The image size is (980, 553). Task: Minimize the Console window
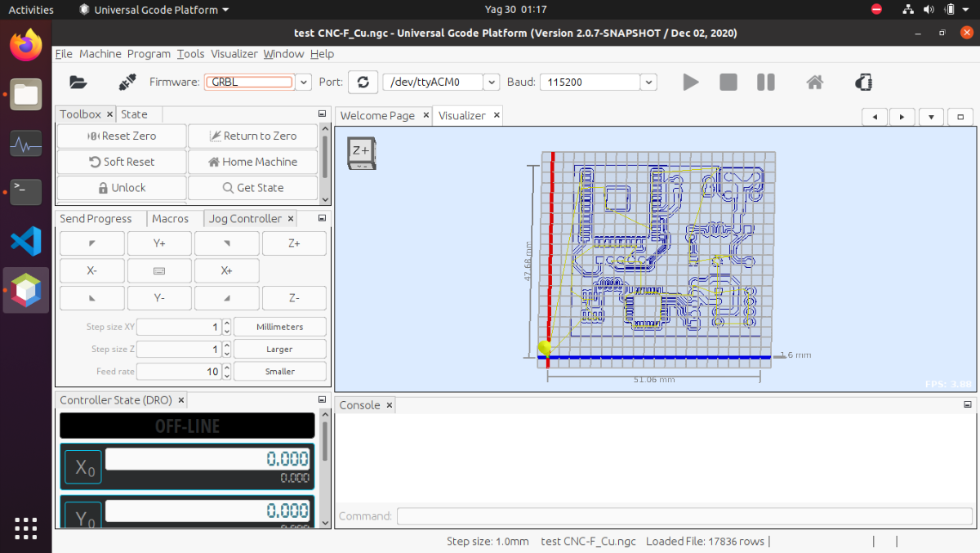coord(968,405)
